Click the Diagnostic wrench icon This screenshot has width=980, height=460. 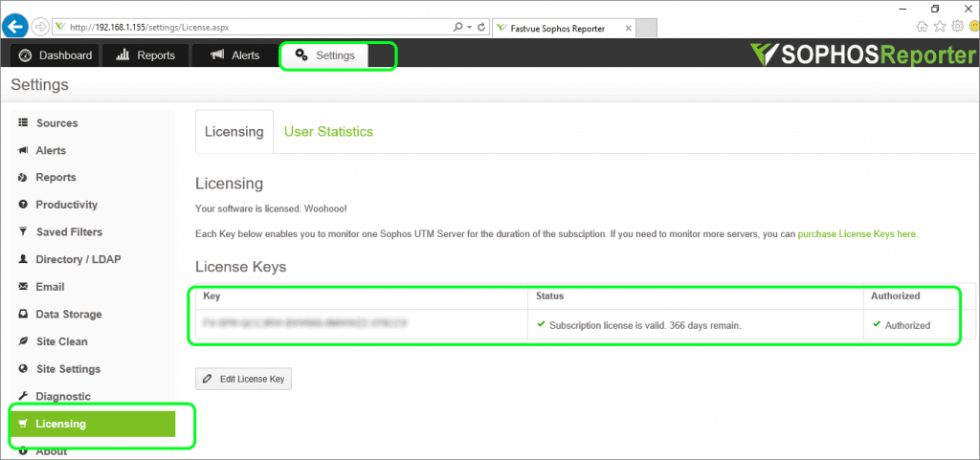point(24,396)
